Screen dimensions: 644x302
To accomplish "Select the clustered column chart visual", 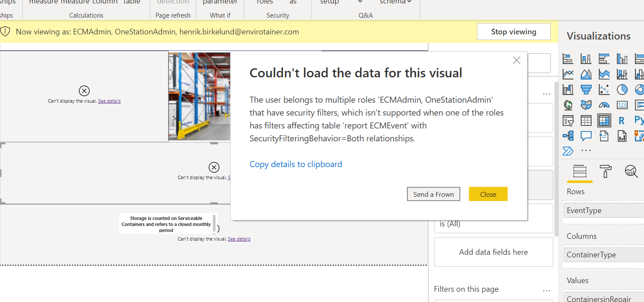I will point(622,59).
